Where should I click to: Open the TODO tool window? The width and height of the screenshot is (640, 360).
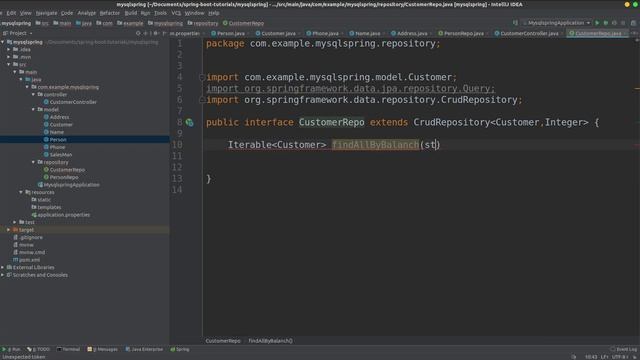click(38, 349)
